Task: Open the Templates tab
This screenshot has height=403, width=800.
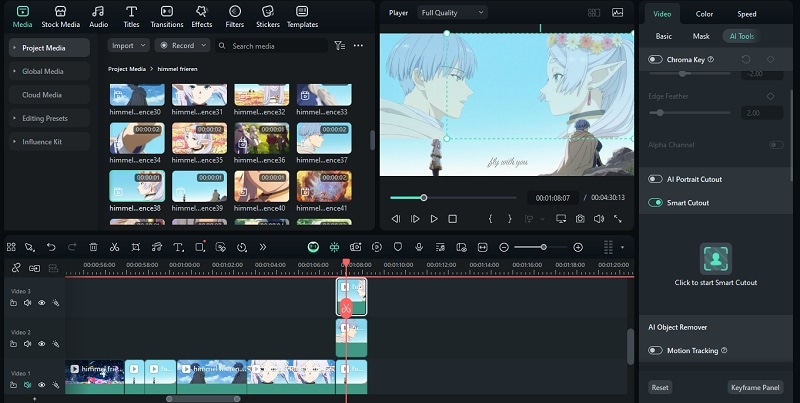Action: click(302, 17)
